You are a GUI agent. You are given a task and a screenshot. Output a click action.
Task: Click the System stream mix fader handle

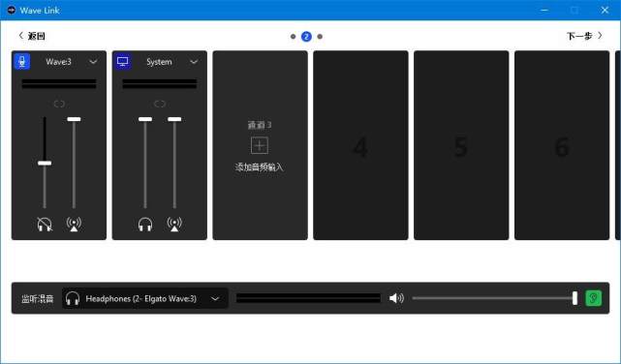pos(174,119)
